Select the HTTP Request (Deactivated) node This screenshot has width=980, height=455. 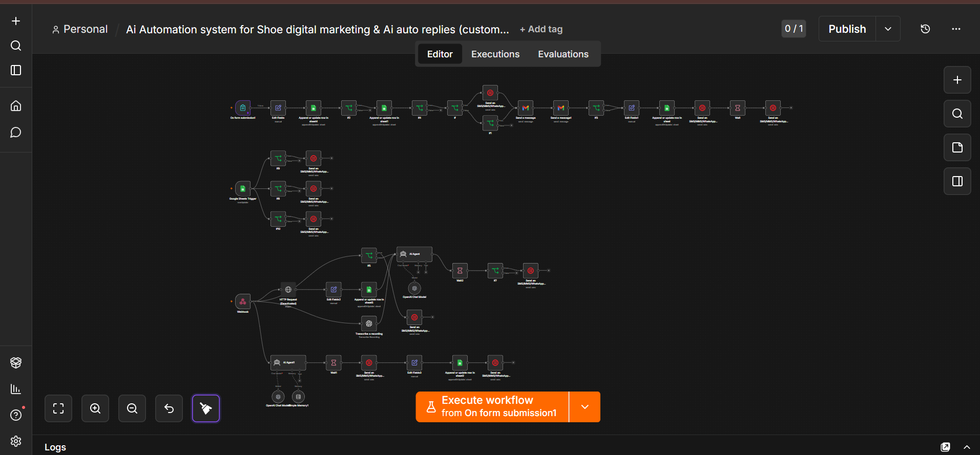(x=288, y=290)
